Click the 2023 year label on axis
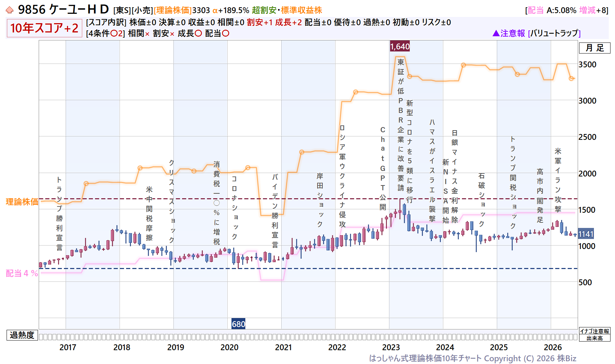 (x=391, y=347)
